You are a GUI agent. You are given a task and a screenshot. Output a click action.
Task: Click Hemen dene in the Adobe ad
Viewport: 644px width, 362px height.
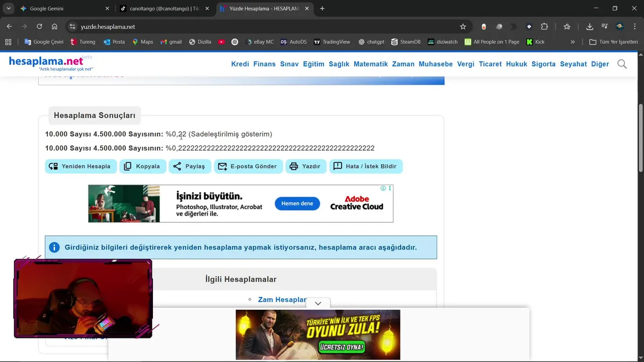click(x=297, y=204)
